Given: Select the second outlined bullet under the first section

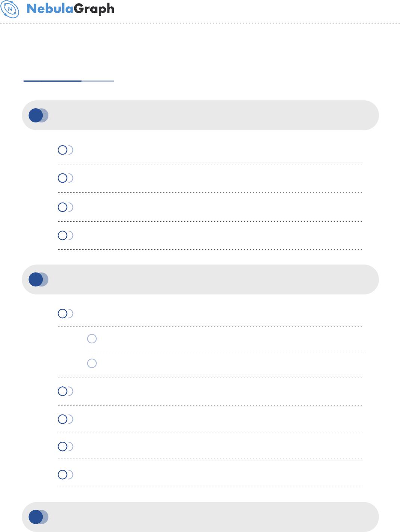Looking at the screenshot, I should click(63, 178).
